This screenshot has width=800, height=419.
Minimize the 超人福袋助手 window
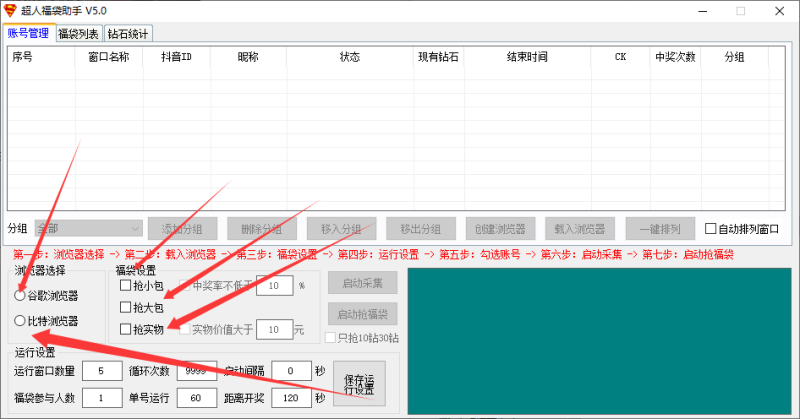703,11
